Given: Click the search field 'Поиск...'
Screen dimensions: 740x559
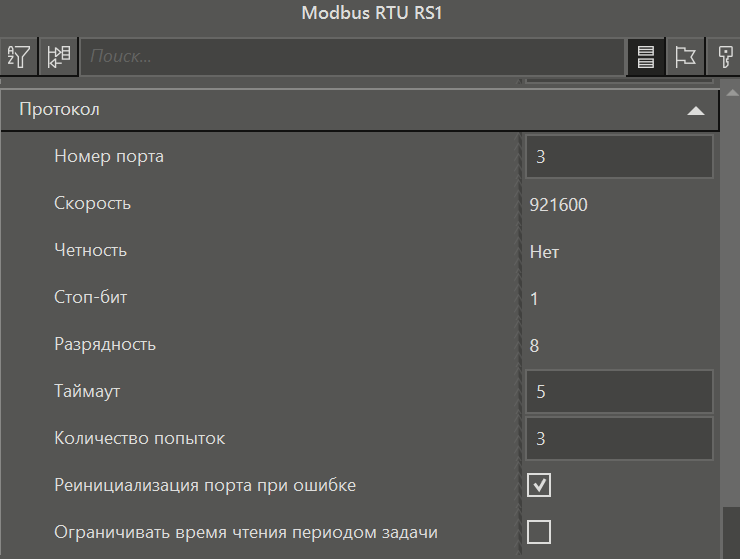Looking at the screenshot, I should pos(353,57).
